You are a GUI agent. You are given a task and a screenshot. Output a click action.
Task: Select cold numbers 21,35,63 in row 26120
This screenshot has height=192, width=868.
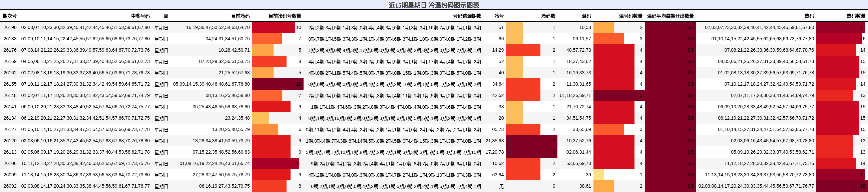pos(495,141)
